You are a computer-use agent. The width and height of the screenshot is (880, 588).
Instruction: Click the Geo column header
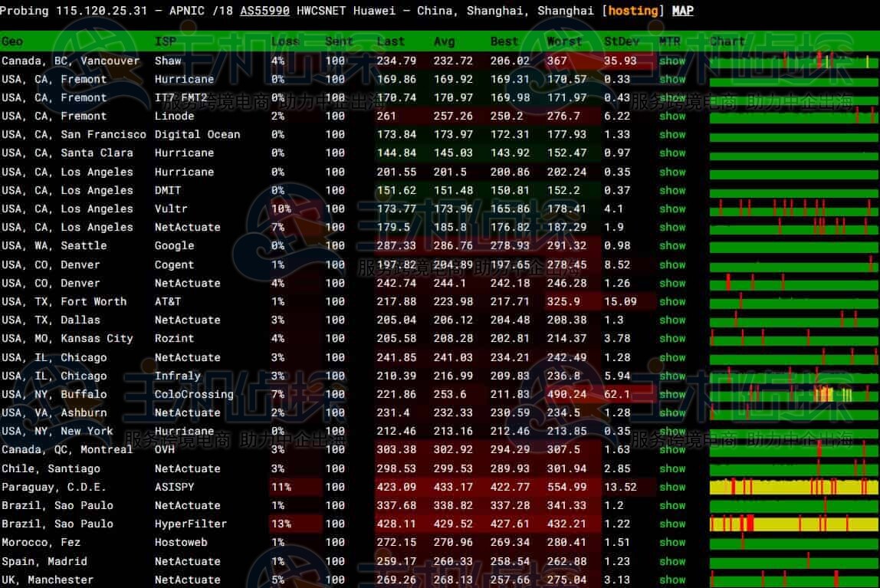pos(12,41)
